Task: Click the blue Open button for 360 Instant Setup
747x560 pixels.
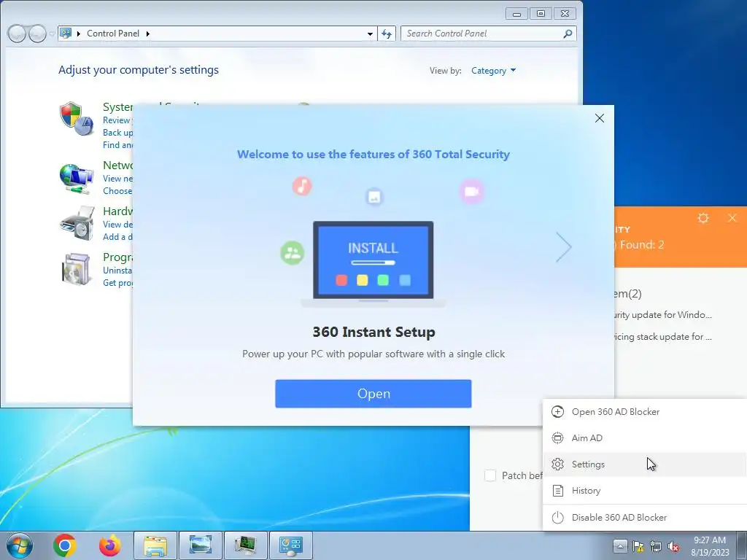Action: point(373,394)
